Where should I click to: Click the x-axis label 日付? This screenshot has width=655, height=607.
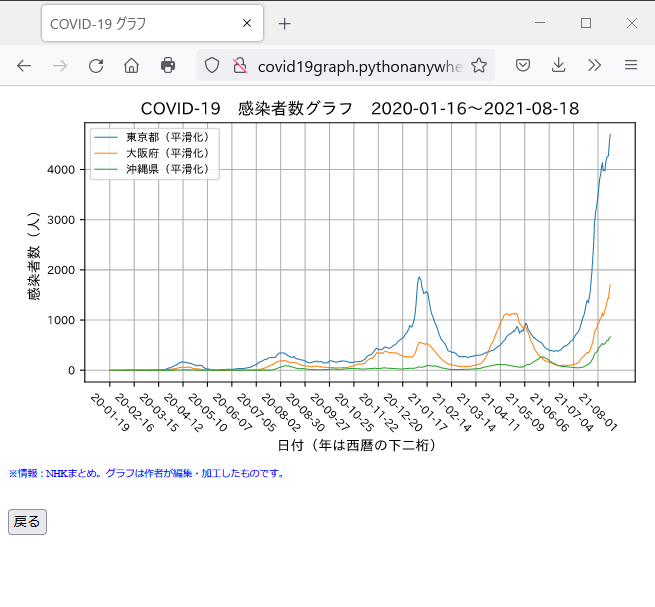point(357,445)
